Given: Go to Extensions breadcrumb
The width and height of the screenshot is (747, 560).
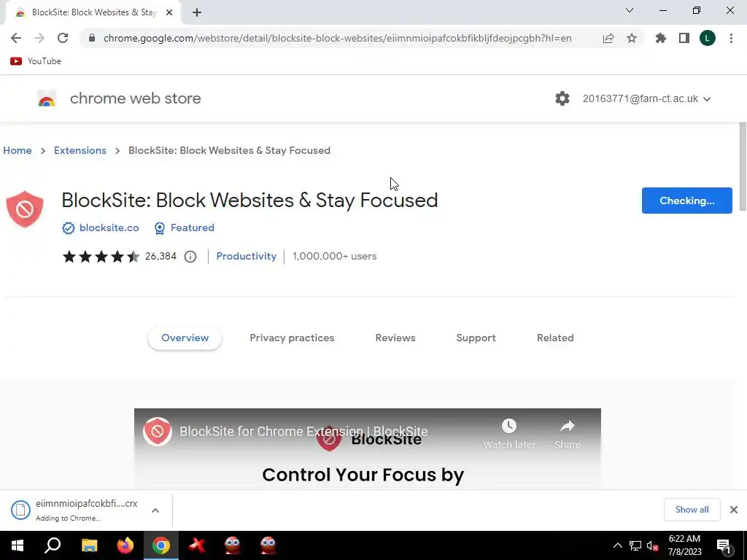Looking at the screenshot, I should [80, 150].
